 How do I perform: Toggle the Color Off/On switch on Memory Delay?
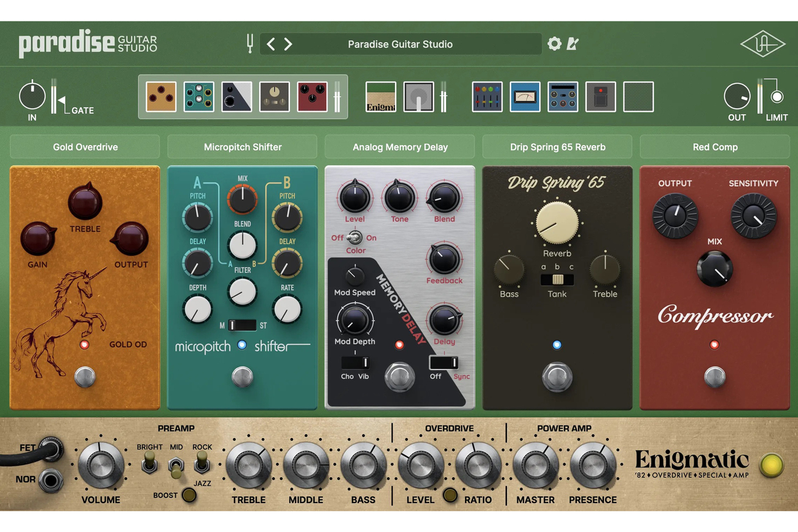pos(355,237)
